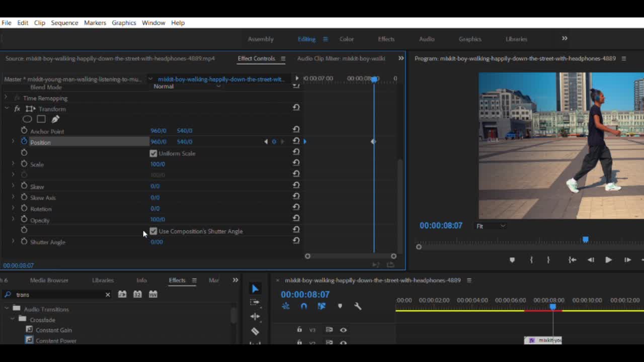Image resolution: width=644 pixels, height=362 pixels.
Task: Click the Selection tool arrow
Action: point(255,289)
